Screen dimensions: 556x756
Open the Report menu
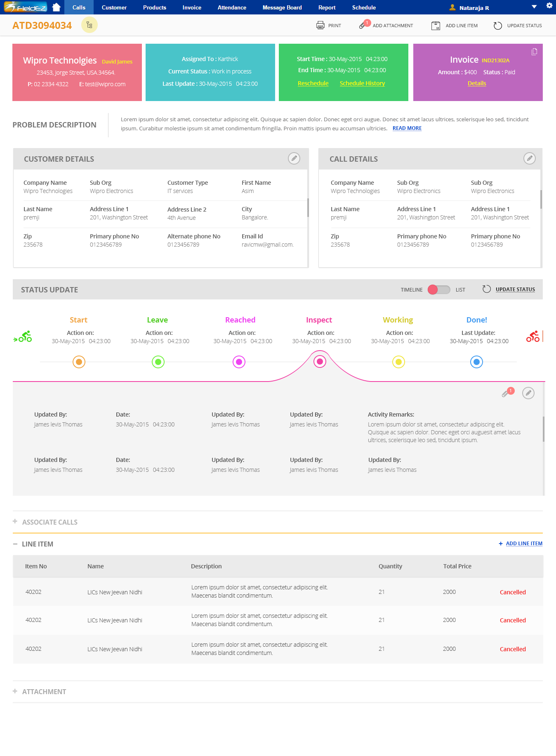(x=327, y=7)
